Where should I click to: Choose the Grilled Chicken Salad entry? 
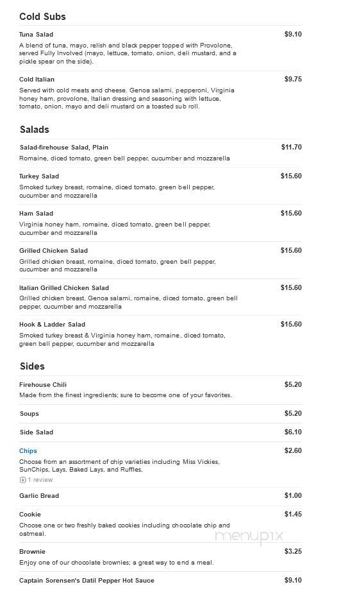[x=53, y=251]
